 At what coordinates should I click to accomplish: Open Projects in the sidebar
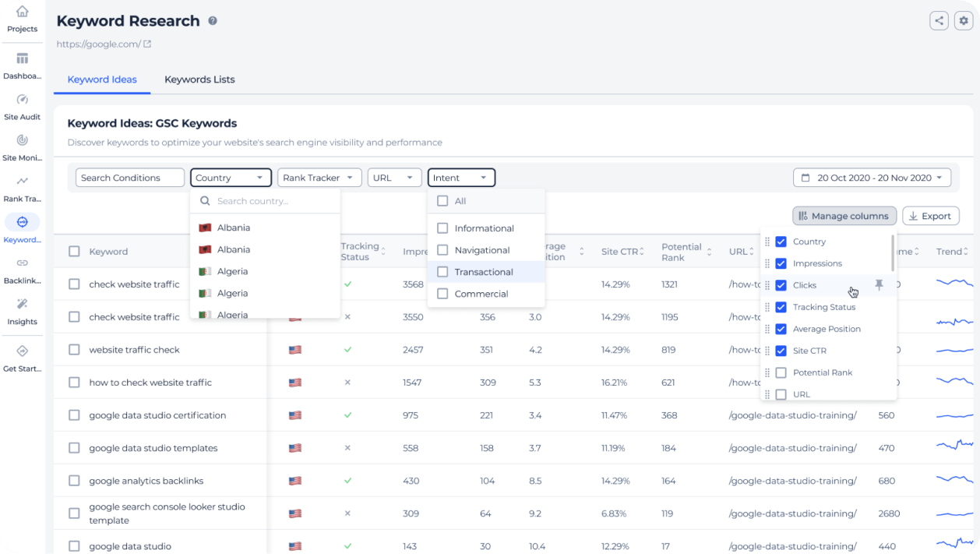(22, 19)
